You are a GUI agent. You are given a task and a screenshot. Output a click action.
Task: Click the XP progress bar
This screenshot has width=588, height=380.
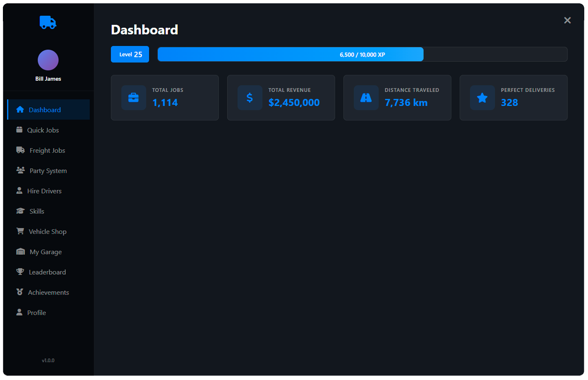pyautogui.click(x=362, y=54)
